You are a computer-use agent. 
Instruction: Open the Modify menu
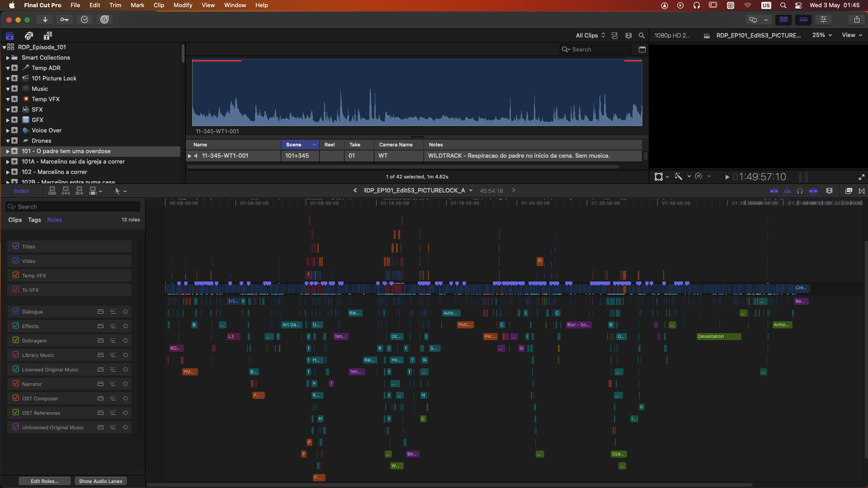pos(183,5)
